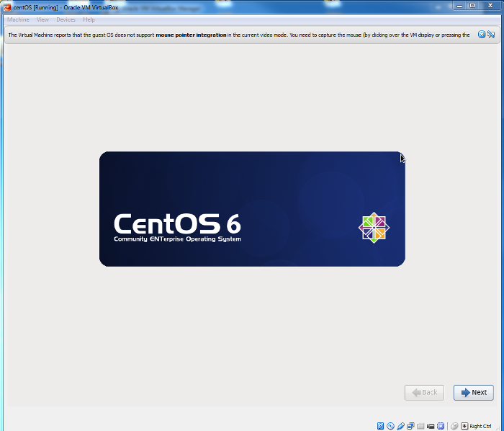The image size is (504, 431).
Task: Click the virtualization features status icon
Action: [441, 426]
